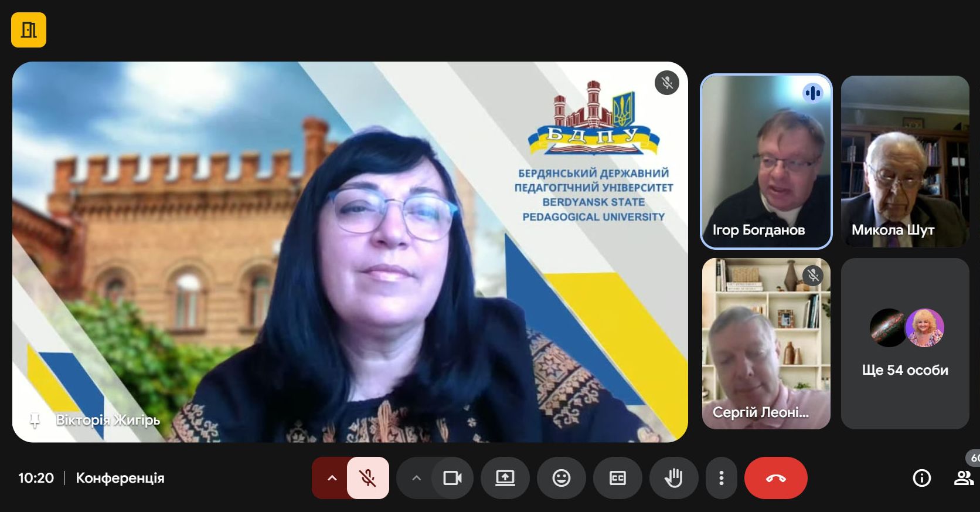This screenshot has height=512, width=980.
Task: Raise your hand
Action: [x=673, y=478]
